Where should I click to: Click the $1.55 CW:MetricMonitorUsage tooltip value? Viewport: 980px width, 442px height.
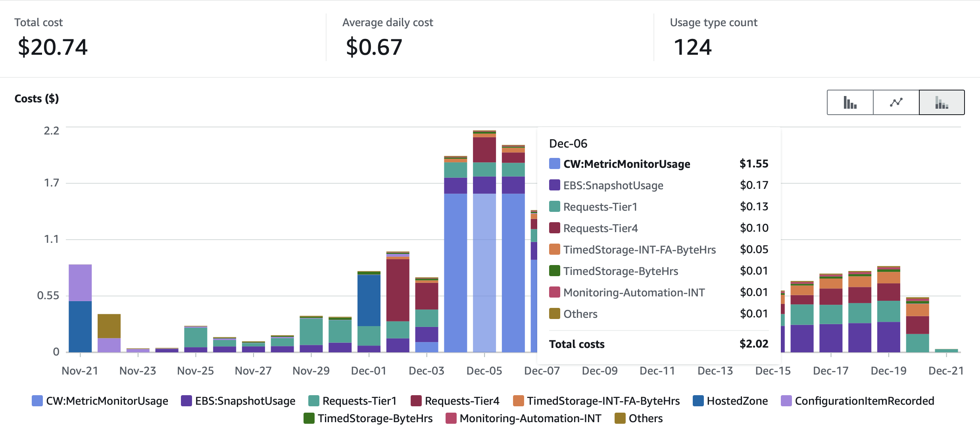(754, 163)
